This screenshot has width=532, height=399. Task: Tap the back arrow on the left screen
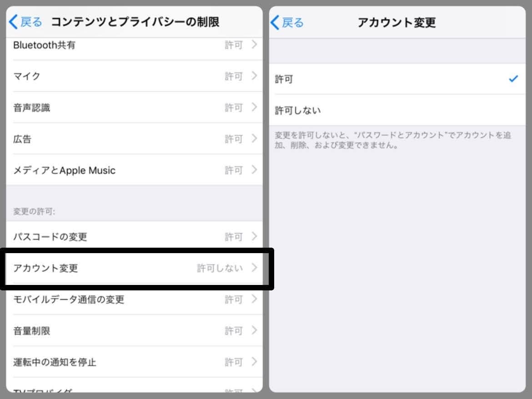[13, 22]
